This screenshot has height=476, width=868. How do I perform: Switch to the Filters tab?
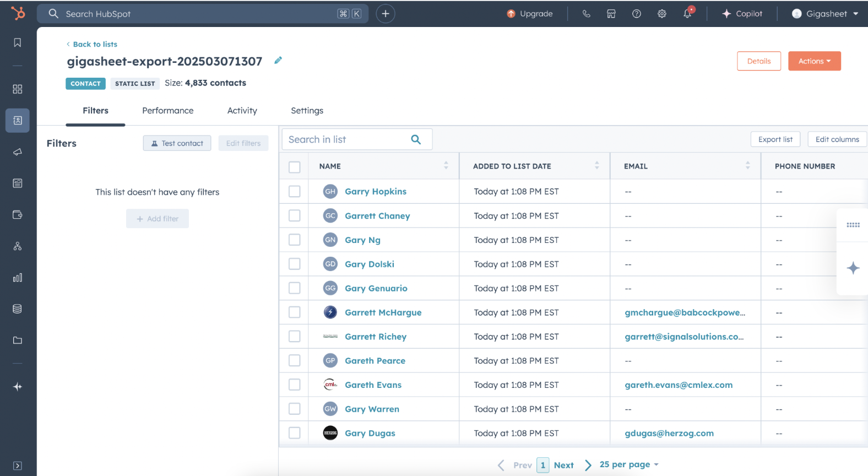click(x=96, y=111)
